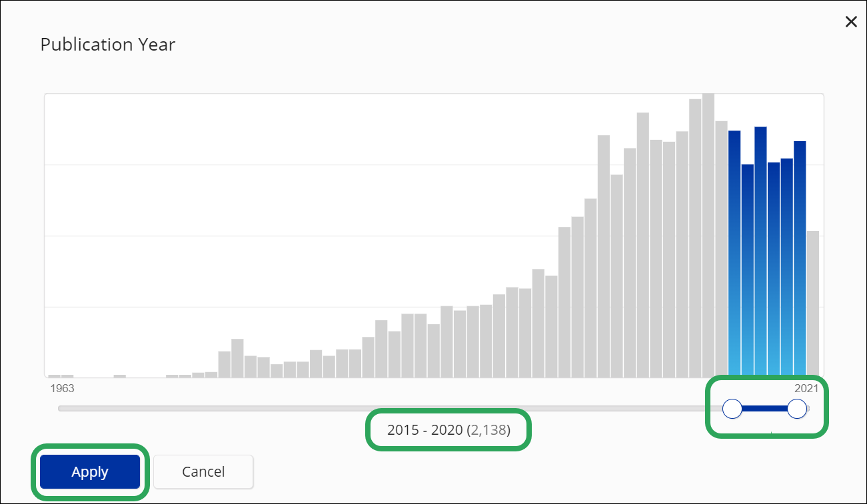Click the left handle of the year slider
The width and height of the screenshot is (867, 504).
coord(732,409)
